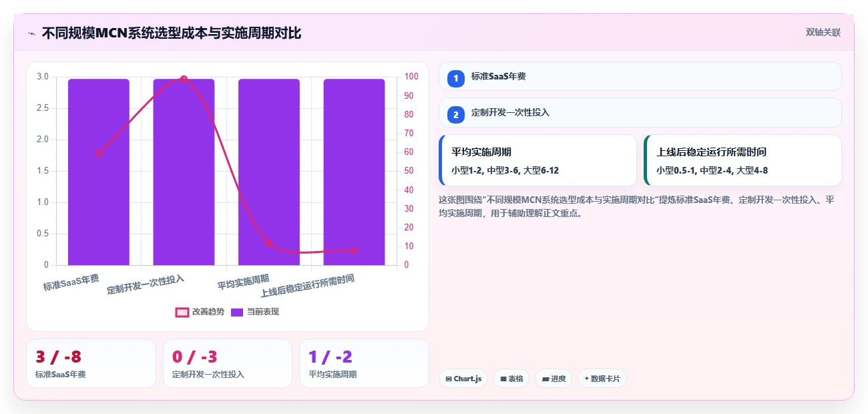The image size is (868, 414).
Task: Click the star icon in 数据卡片 tag
Action: 586,379
